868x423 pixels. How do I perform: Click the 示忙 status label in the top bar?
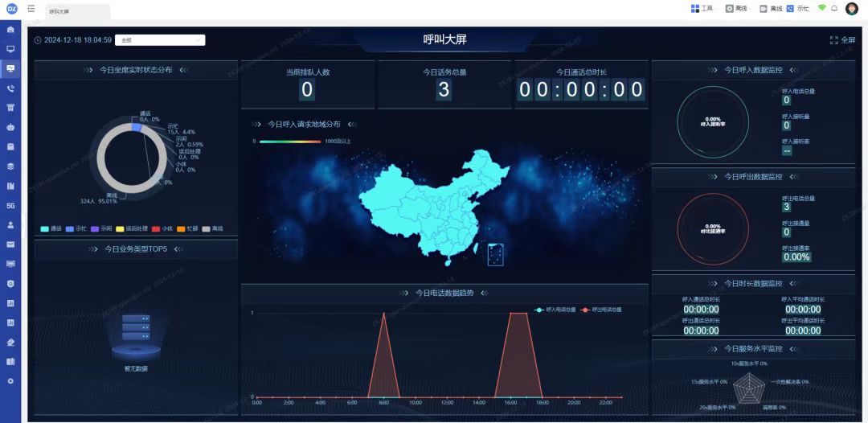(x=803, y=8)
